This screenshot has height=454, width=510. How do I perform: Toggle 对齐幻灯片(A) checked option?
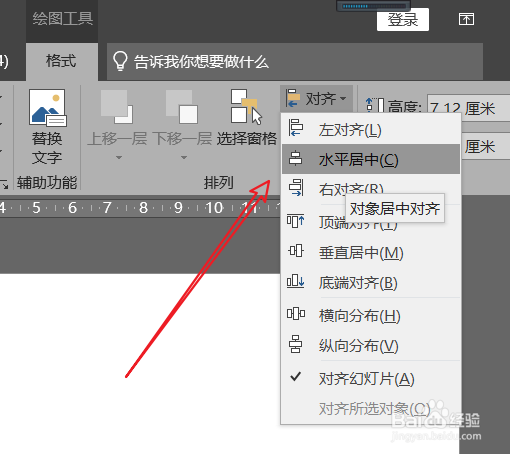(x=371, y=379)
